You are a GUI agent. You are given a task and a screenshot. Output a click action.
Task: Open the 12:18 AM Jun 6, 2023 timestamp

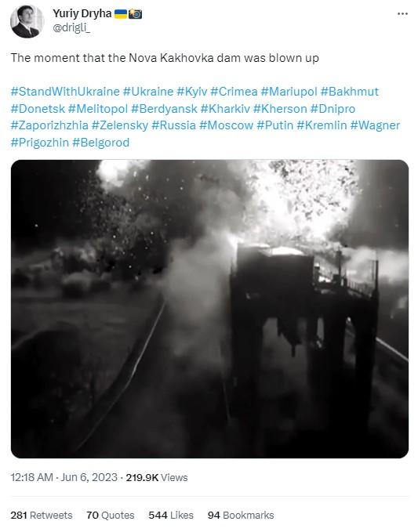pos(64,478)
